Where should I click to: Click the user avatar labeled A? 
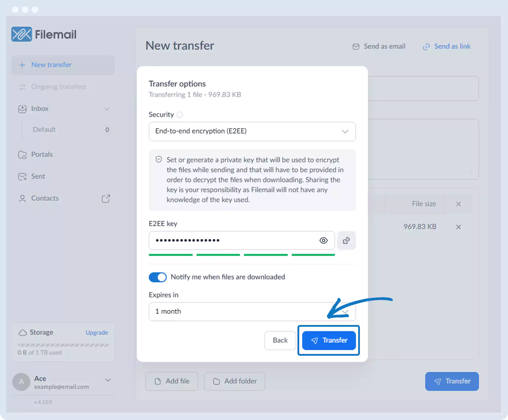coord(21,382)
